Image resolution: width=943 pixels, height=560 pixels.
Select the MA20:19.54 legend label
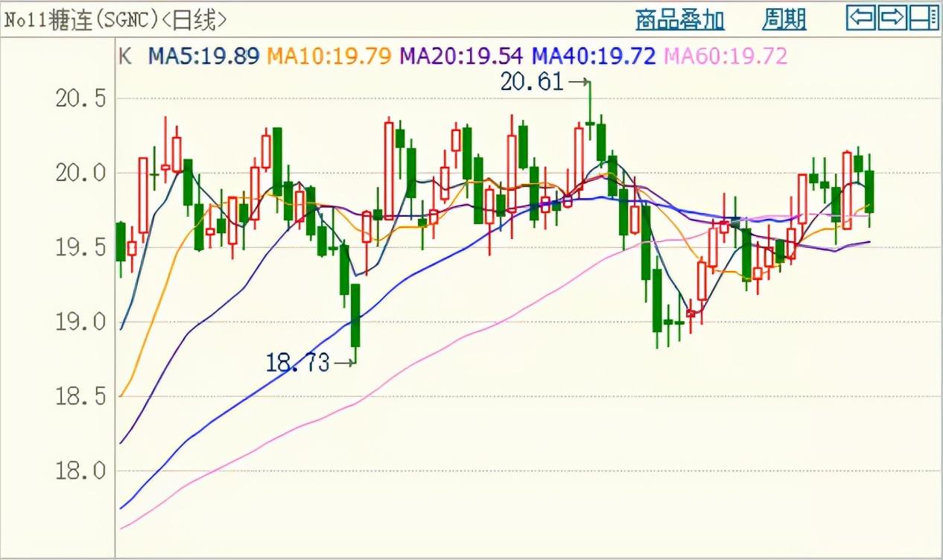click(462, 56)
